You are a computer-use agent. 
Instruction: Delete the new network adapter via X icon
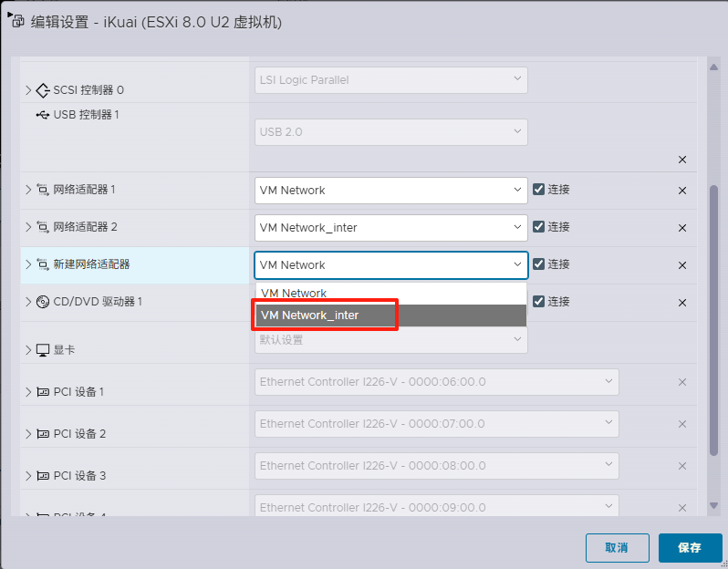(682, 265)
